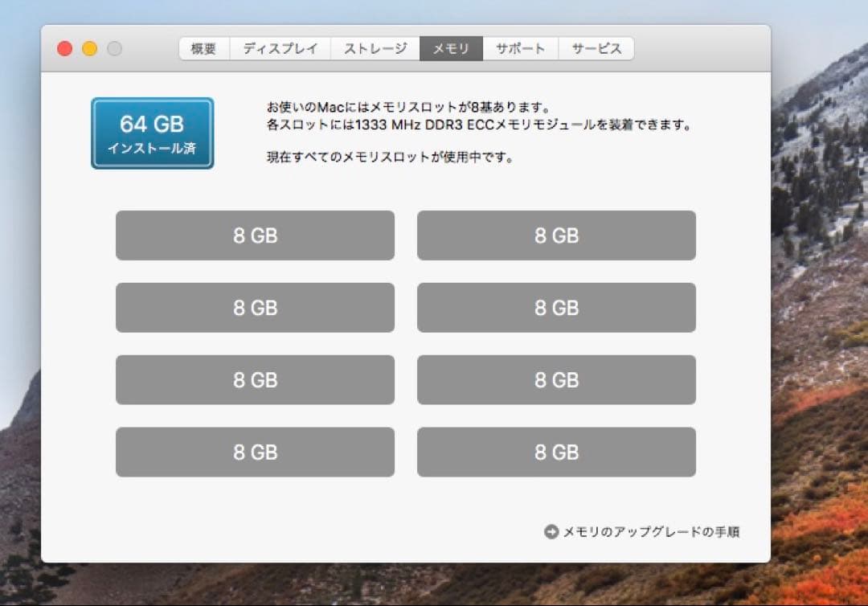The height and width of the screenshot is (606, 868).
Task: Switch to the サービス tab
Action: [595, 48]
